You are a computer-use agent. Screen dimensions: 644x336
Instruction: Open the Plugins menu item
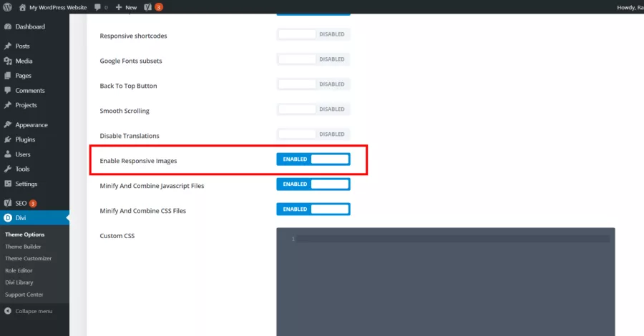34,139
